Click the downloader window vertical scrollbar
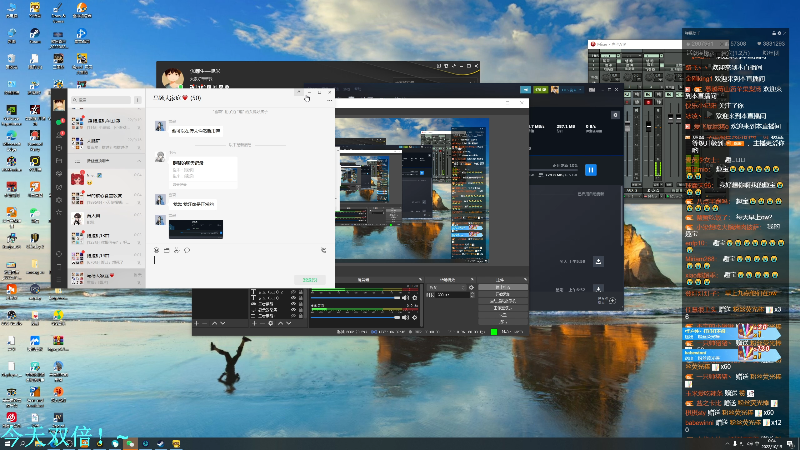The width and height of the screenshot is (800, 450). click(621, 217)
